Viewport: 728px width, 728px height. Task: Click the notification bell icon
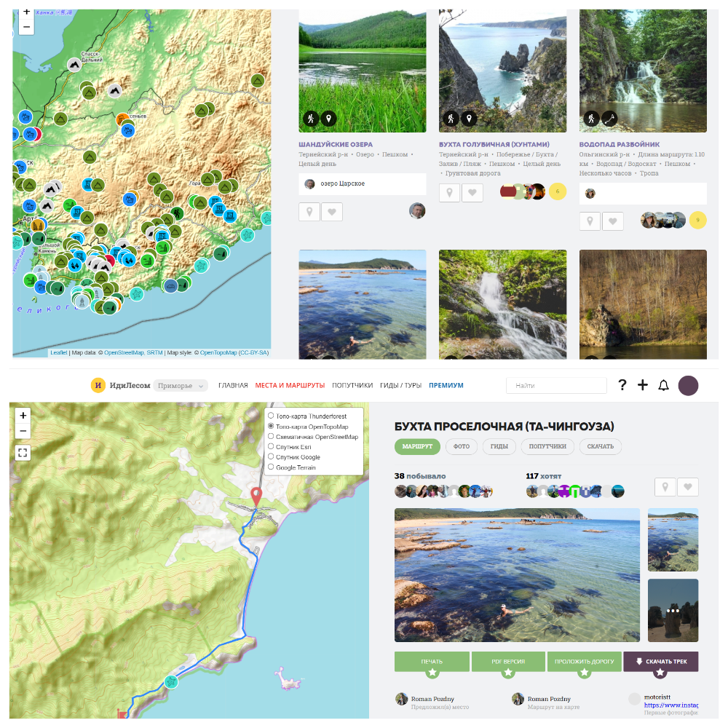(x=663, y=386)
